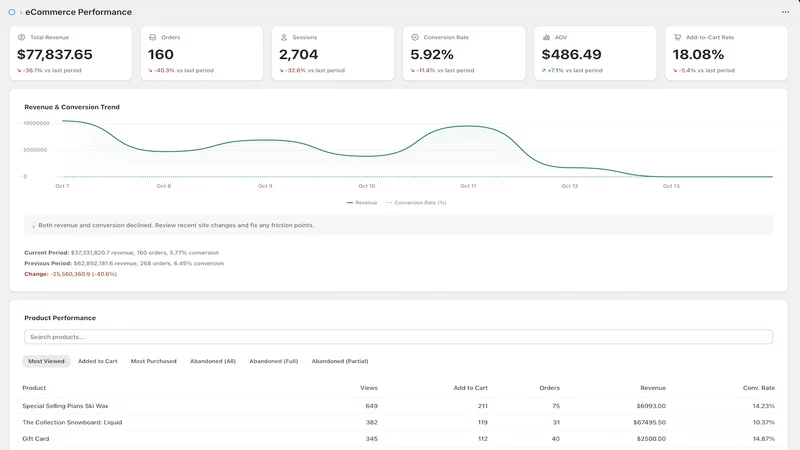Click the 2,704 sessions value
The image size is (800, 450).
pyautogui.click(x=298, y=54)
